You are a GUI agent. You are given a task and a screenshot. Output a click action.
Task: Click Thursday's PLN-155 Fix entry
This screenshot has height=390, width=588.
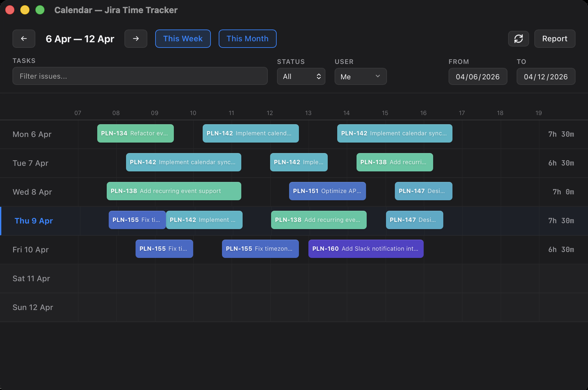pyautogui.click(x=137, y=220)
